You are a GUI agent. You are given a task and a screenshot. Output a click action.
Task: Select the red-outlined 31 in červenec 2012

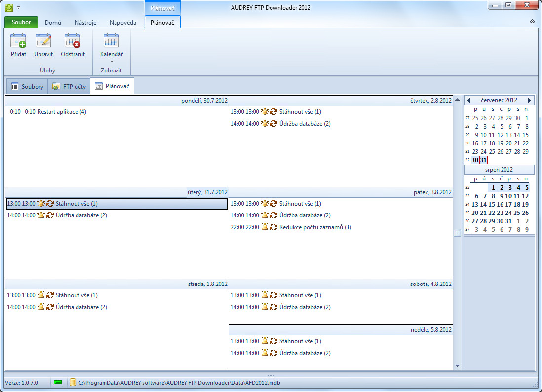click(x=483, y=160)
